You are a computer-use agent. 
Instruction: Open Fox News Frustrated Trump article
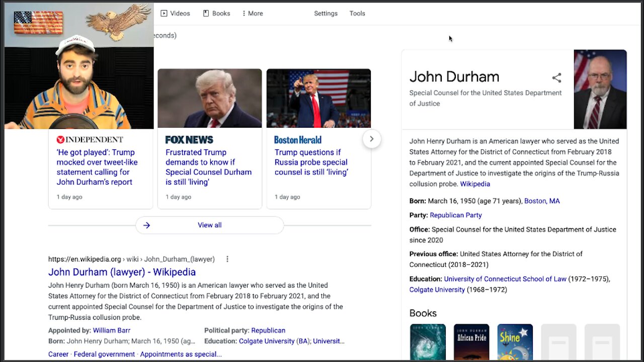(208, 167)
